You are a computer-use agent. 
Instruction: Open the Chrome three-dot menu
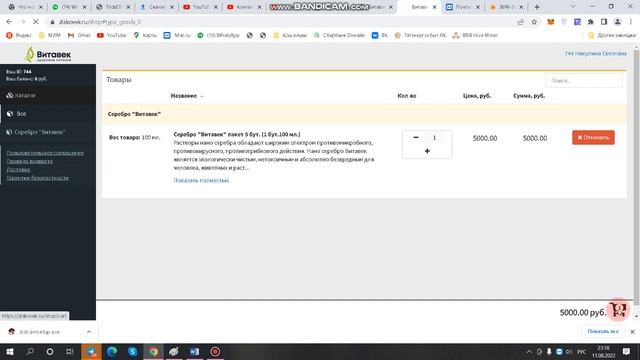point(631,22)
